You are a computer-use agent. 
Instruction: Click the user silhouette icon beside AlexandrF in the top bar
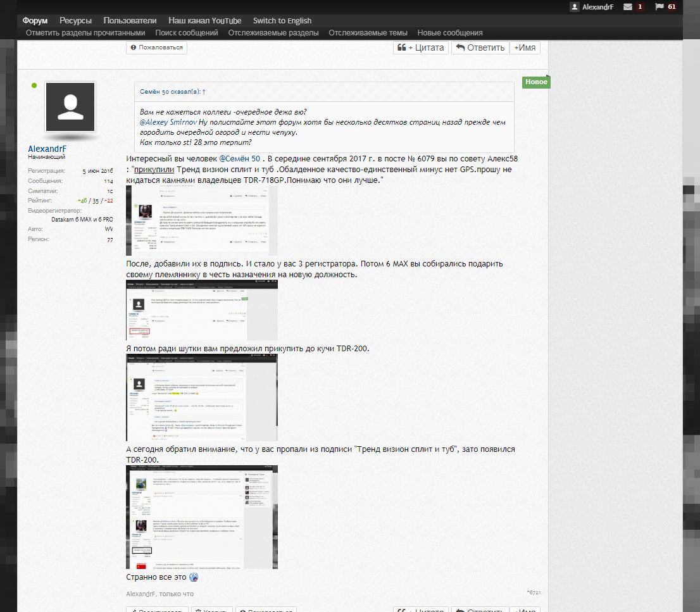(x=575, y=7)
